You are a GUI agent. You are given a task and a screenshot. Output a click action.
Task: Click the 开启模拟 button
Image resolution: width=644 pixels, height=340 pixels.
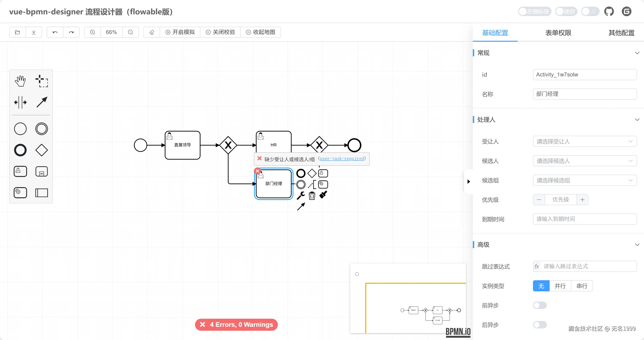(180, 32)
